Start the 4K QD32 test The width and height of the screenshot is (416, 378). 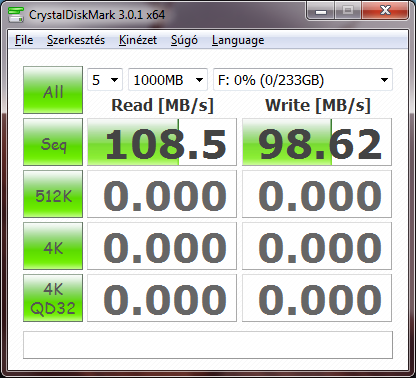pos(53,298)
